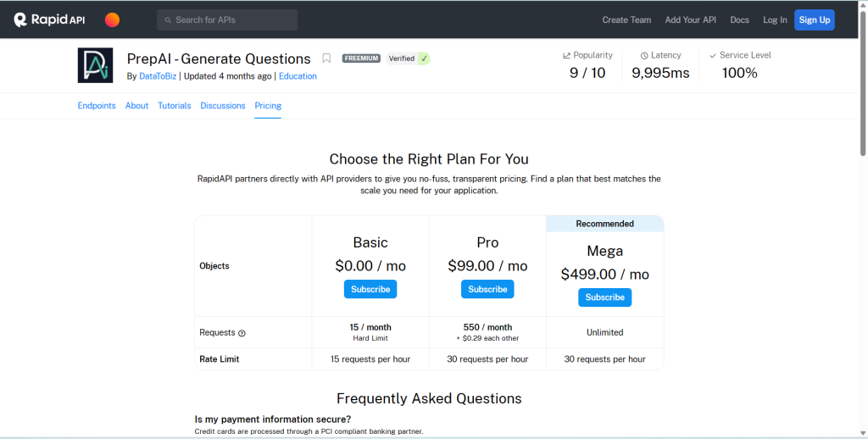Image resolution: width=868 pixels, height=439 pixels.
Task: Switch to the Tutorials tab
Action: (x=175, y=106)
